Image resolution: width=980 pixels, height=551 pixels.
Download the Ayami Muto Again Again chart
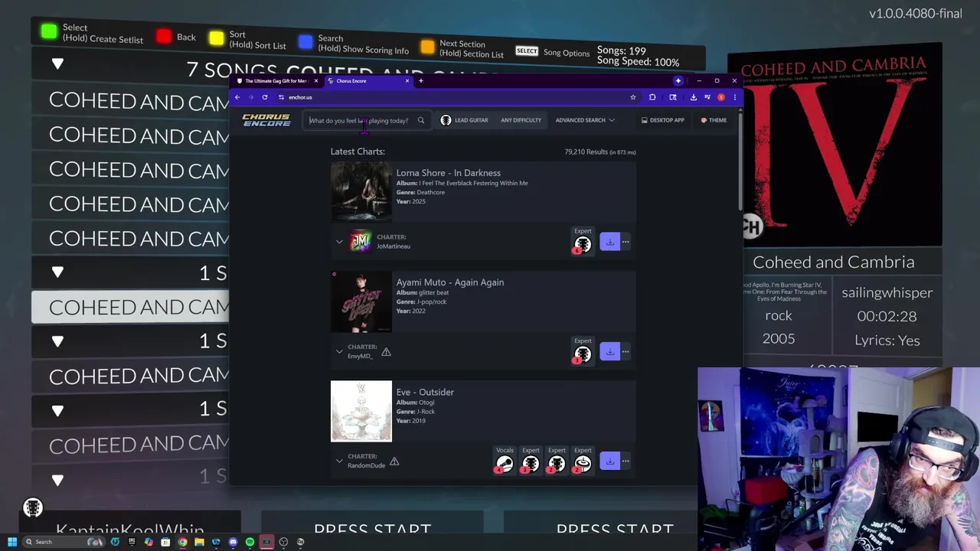[x=609, y=352]
